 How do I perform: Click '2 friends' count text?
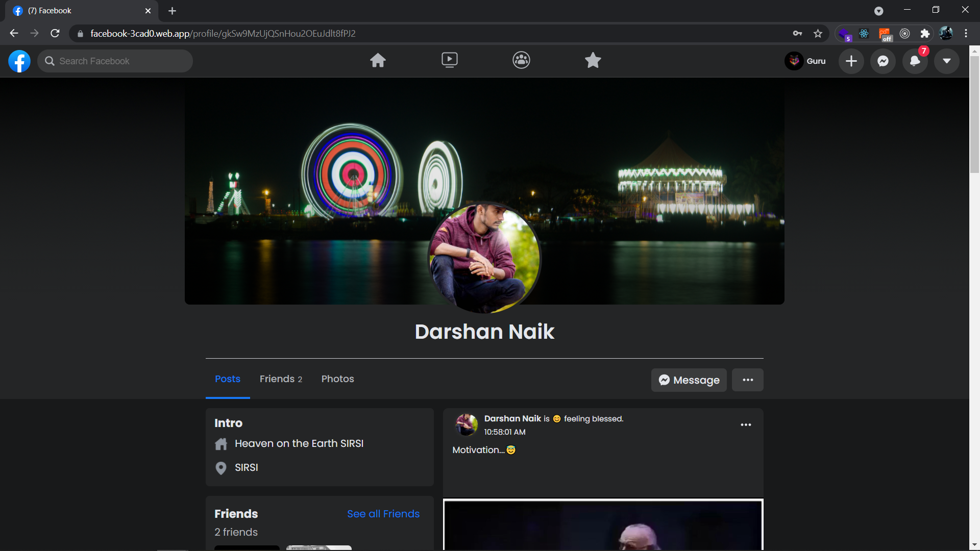pyautogui.click(x=236, y=532)
